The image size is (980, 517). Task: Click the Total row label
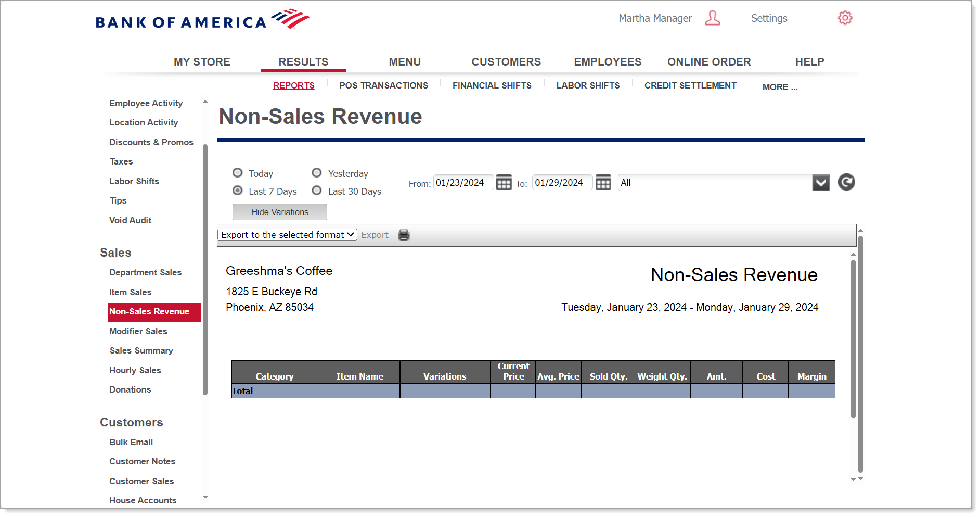pyautogui.click(x=242, y=391)
